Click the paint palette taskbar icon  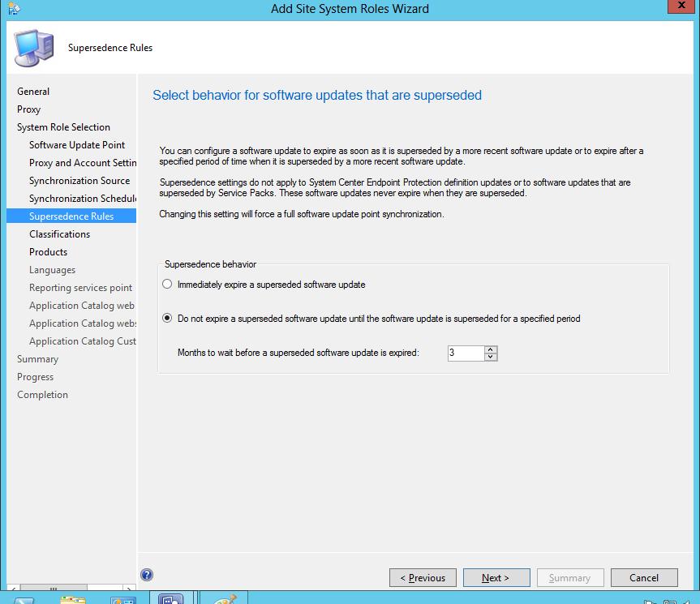pos(224,598)
